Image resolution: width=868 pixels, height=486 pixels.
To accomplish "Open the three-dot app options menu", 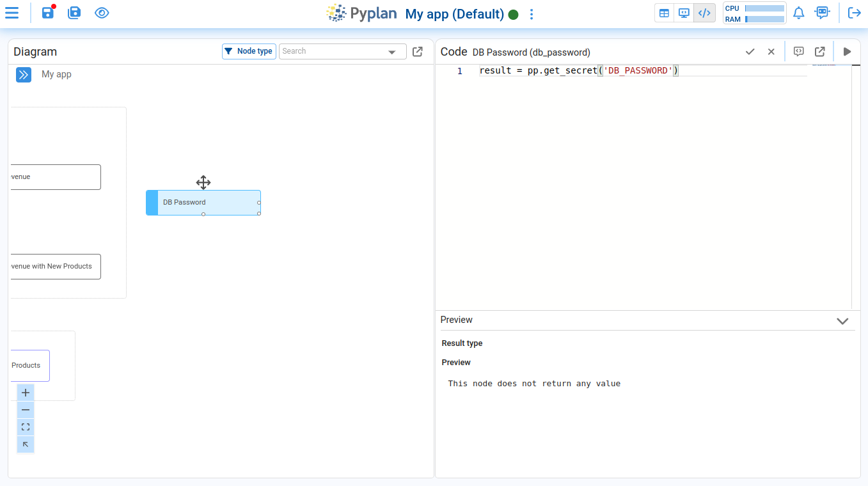I will click(x=532, y=14).
